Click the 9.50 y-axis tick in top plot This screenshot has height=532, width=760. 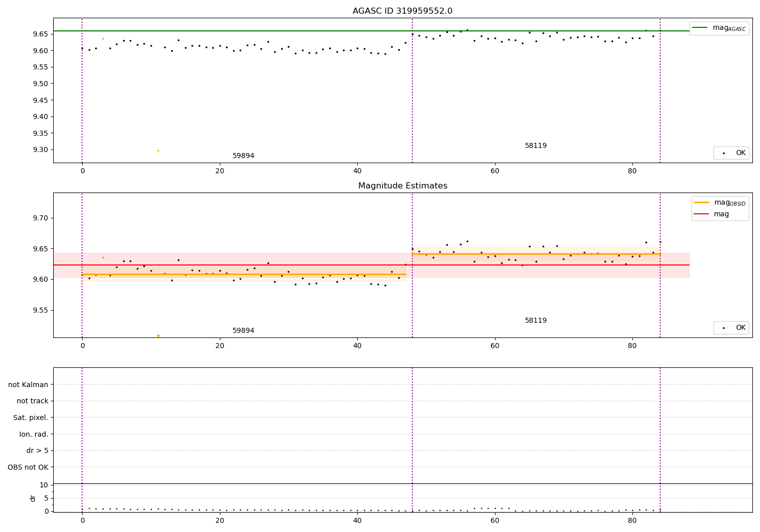(x=40, y=84)
